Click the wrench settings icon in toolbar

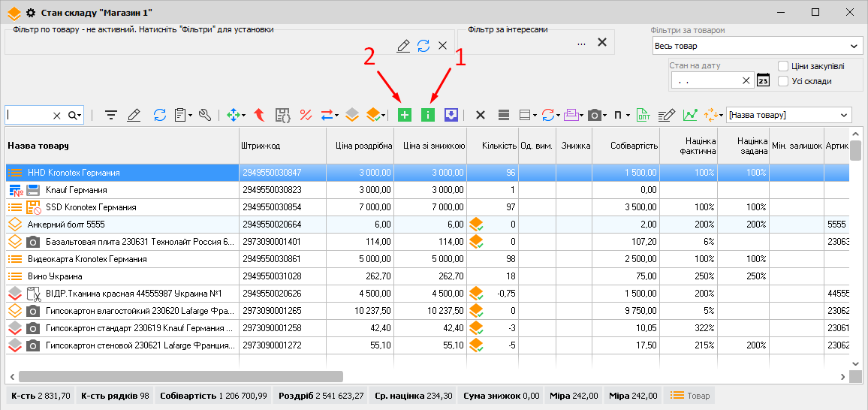pos(205,115)
